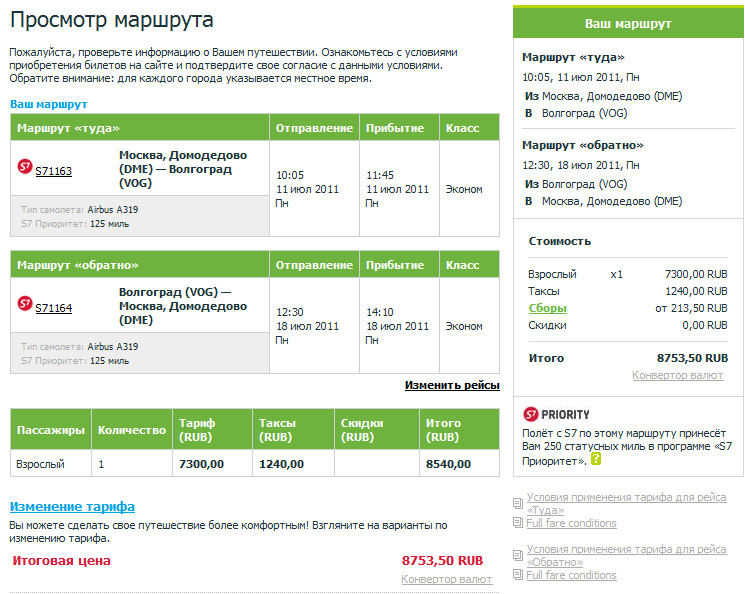Screen dimensions: 745x594
Task: Open «Конвертор валют» below Итоговая цена
Action: [x=446, y=579]
